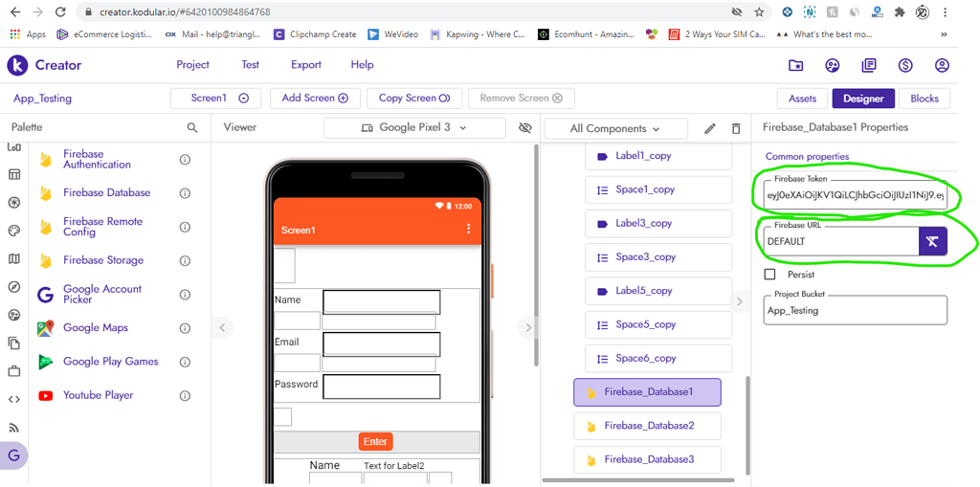Click the Firebase URL input field
This screenshot has width=980, height=487.
(840, 241)
